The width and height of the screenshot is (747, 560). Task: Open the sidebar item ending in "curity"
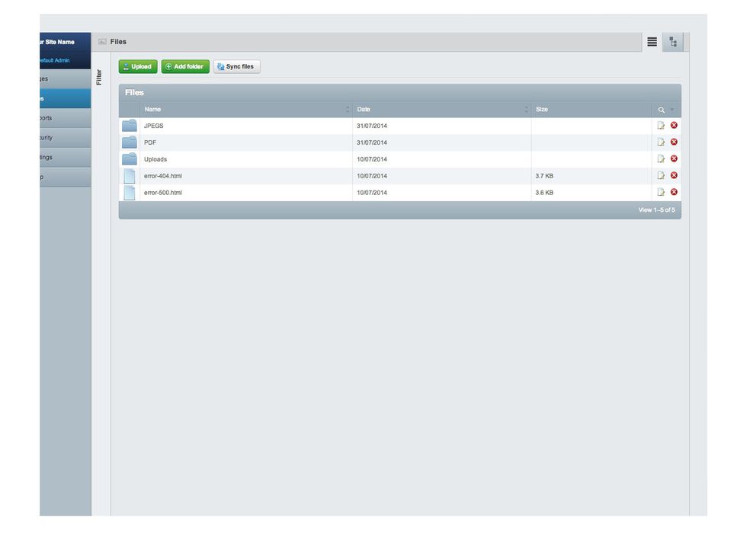pyautogui.click(x=66, y=138)
